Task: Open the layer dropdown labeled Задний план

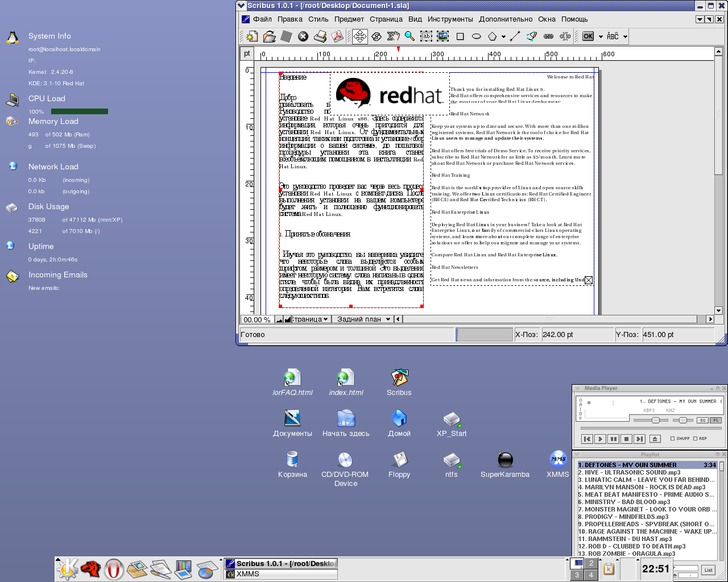Action: click(362, 319)
